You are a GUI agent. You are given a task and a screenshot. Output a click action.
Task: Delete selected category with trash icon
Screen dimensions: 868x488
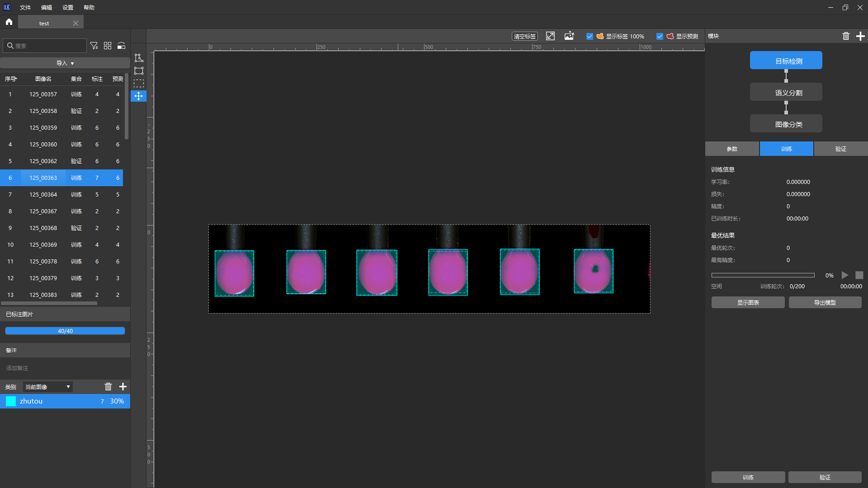point(108,386)
